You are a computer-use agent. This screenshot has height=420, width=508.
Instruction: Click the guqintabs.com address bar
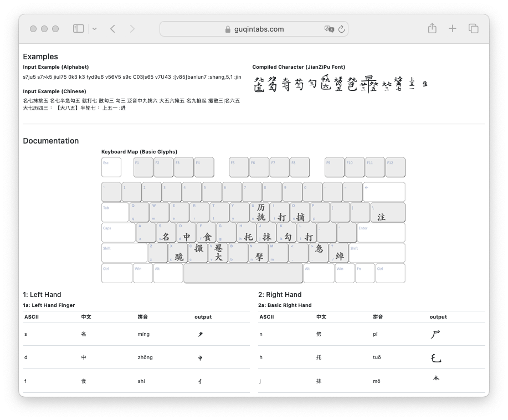tap(254, 29)
